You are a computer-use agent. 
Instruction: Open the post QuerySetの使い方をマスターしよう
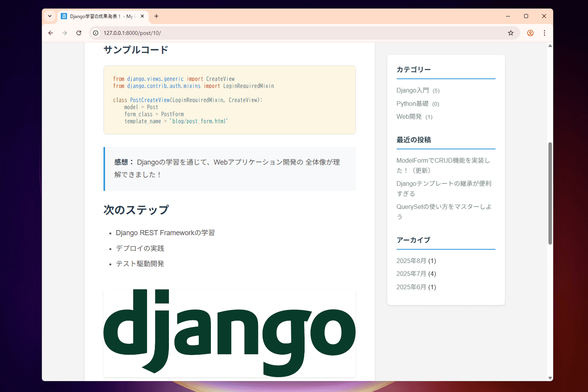(x=444, y=212)
